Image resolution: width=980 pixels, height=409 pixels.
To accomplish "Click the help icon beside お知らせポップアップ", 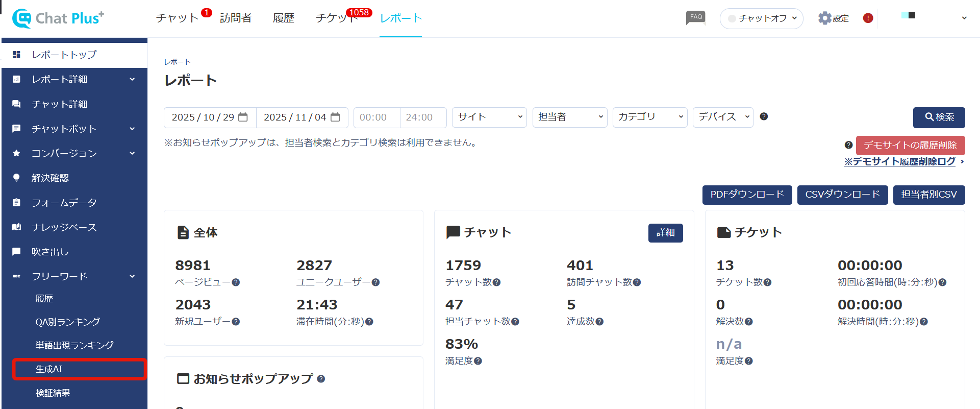I will pos(321,379).
